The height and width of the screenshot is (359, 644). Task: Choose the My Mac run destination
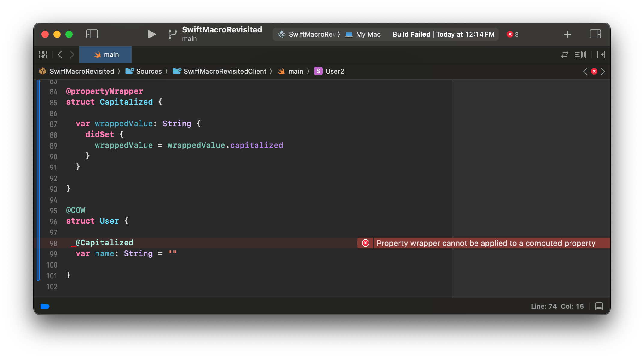click(363, 34)
